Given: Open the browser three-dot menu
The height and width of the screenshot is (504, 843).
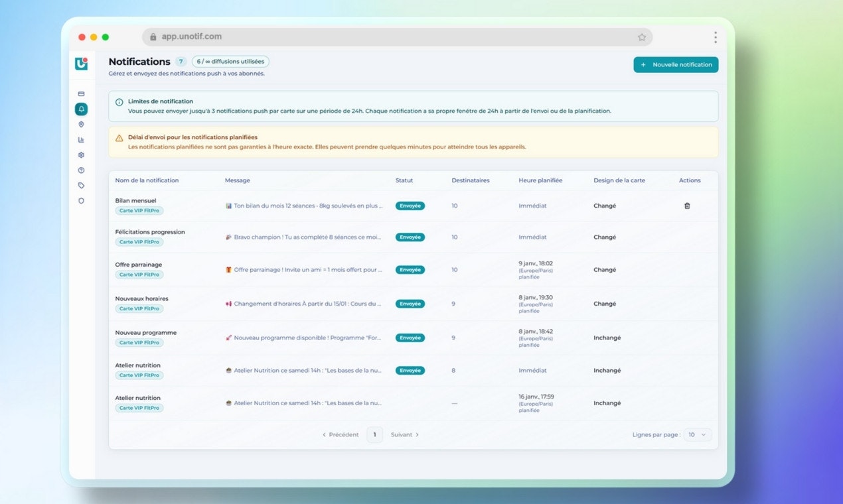Looking at the screenshot, I should tap(715, 37).
